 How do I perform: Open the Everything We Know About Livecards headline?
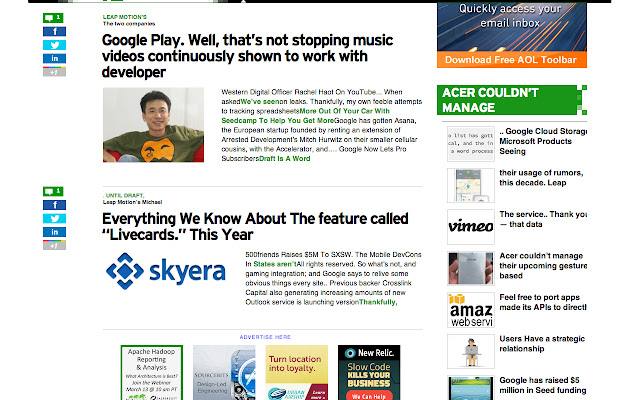coord(255,227)
